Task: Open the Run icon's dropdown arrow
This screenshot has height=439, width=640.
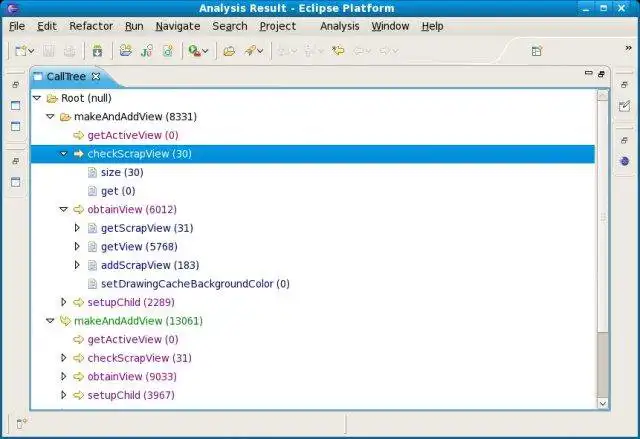Action: 205,51
